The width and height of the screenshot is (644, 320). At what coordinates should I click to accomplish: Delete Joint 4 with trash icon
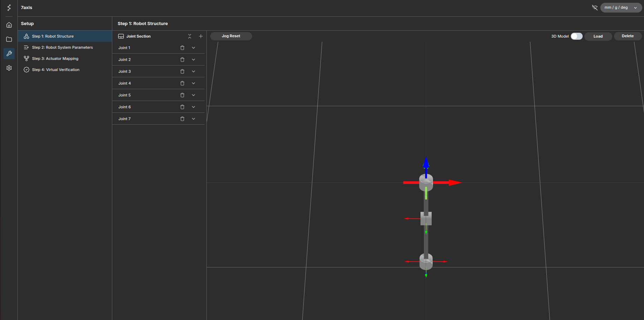click(x=182, y=83)
